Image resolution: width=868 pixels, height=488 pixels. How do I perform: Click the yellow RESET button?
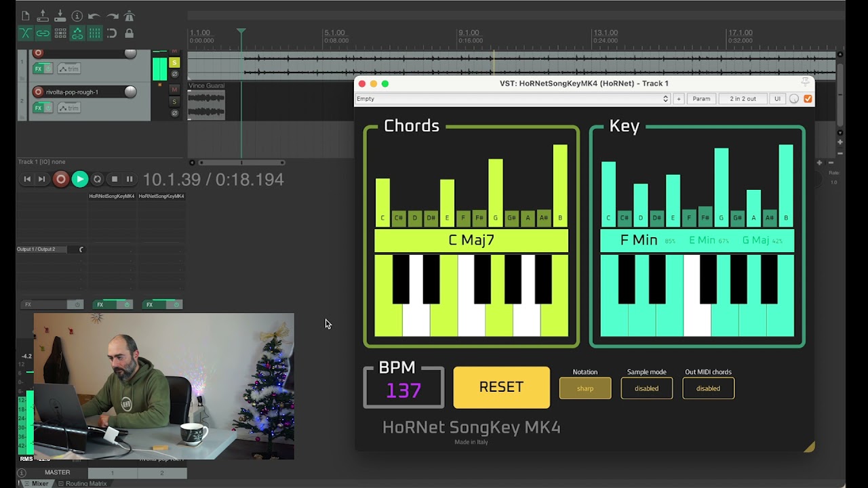click(501, 387)
